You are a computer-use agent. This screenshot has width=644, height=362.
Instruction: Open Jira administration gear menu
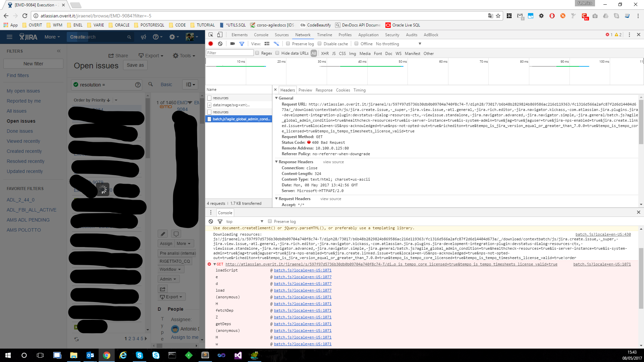[174, 37]
